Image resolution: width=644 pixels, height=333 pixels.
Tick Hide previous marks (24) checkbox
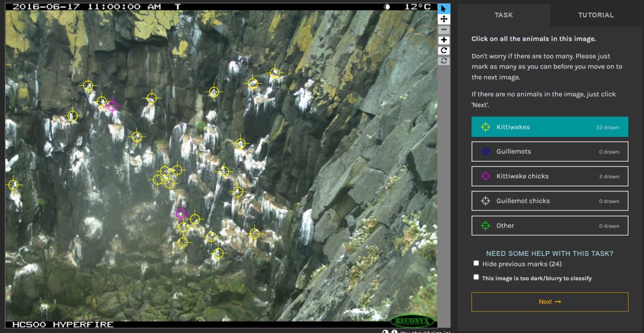476,263
